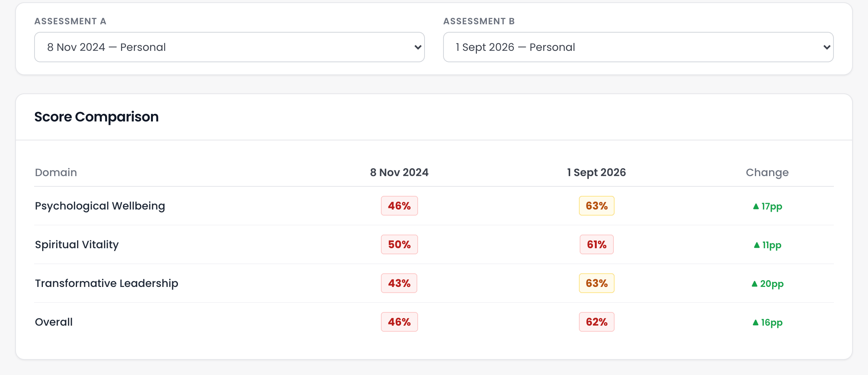This screenshot has height=375, width=868.
Task: Select the Spiritual Vitality row label
Action: coord(77,244)
